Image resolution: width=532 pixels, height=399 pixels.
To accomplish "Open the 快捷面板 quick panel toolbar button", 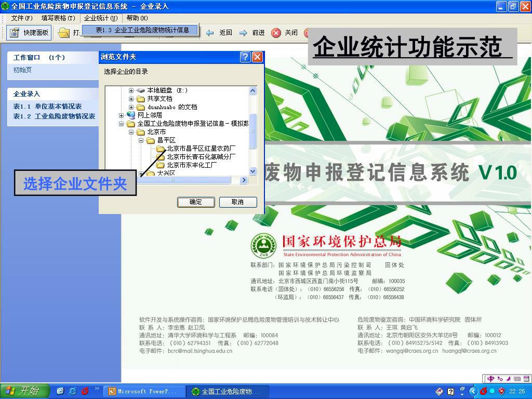I will pos(29,33).
